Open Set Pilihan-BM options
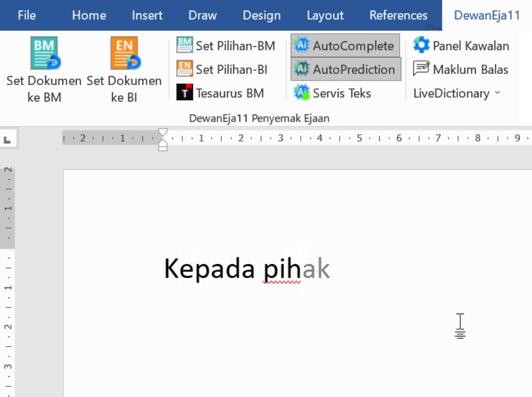Screen dimensions: 532x397 pyautogui.click(x=226, y=46)
